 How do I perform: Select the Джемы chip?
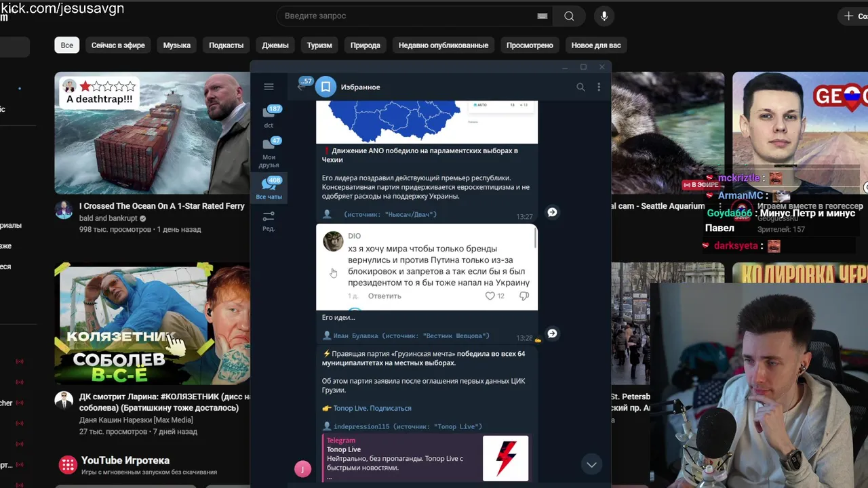(x=275, y=45)
